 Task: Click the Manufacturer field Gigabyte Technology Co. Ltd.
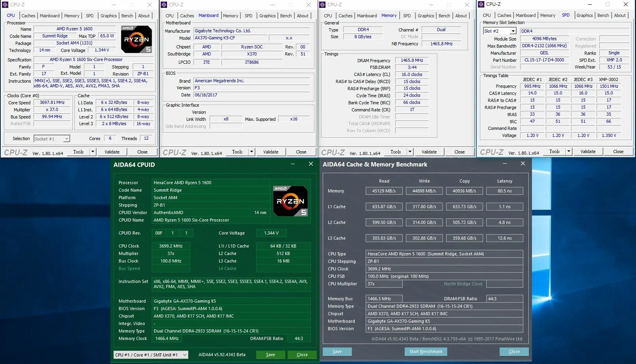pyautogui.click(x=252, y=31)
